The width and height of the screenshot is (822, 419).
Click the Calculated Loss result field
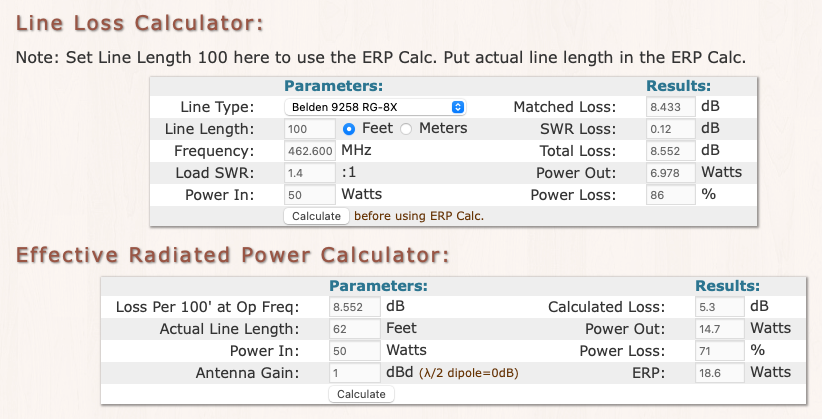tap(718, 307)
